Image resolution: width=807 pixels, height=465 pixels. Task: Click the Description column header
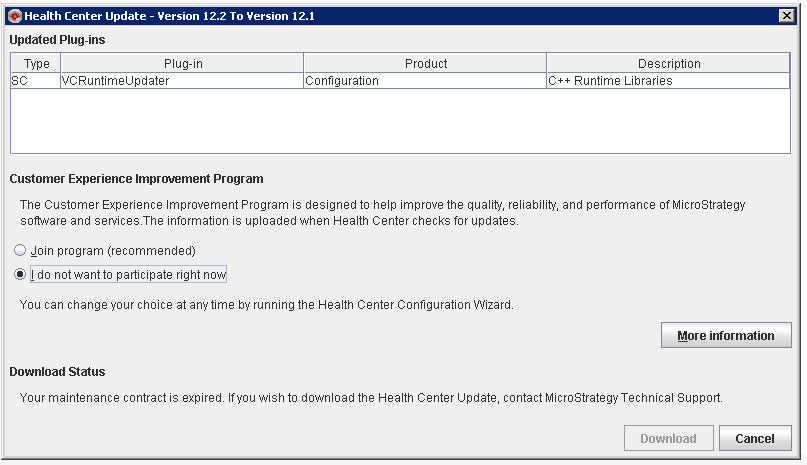[x=668, y=64]
